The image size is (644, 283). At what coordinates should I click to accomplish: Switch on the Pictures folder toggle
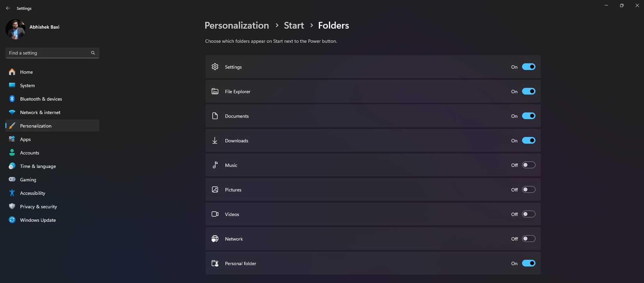[528, 190]
